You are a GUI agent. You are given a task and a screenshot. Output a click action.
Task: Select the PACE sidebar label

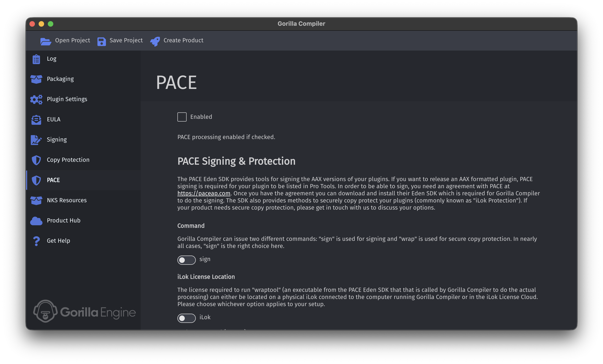click(x=53, y=180)
